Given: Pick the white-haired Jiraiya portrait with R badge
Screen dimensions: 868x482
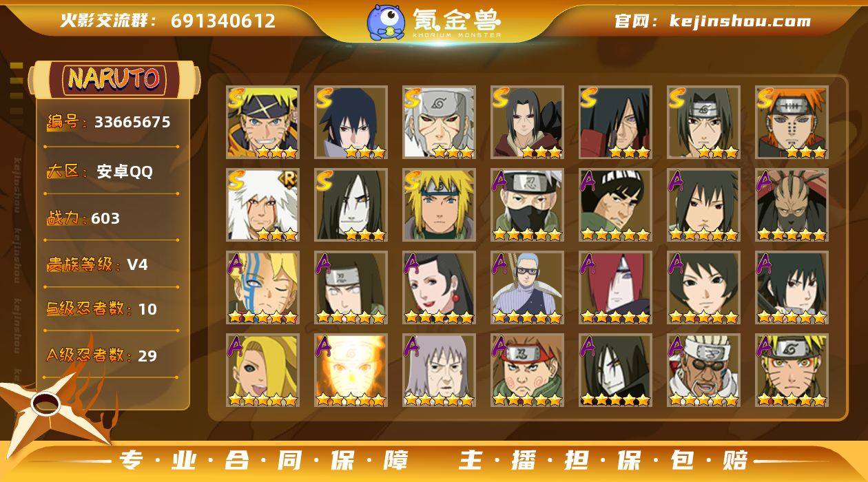Looking at the screenshot, I should pyautogui.click(x=262, y=205).
